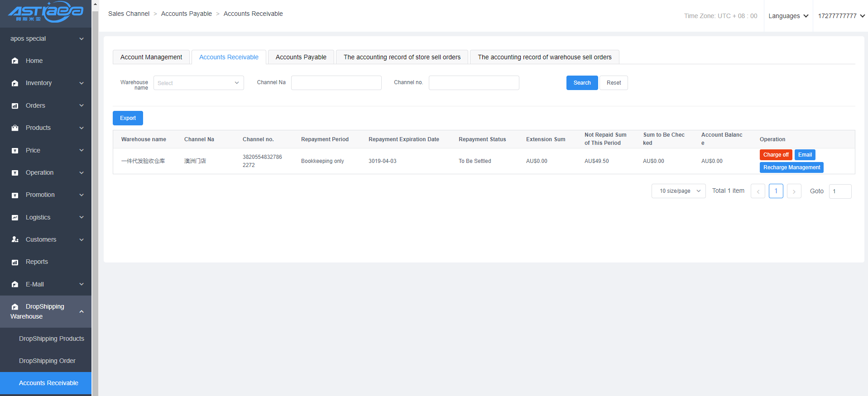Click the Orders chart icon
This screenshot has height=396, width=868.
[x=15, y=106]
